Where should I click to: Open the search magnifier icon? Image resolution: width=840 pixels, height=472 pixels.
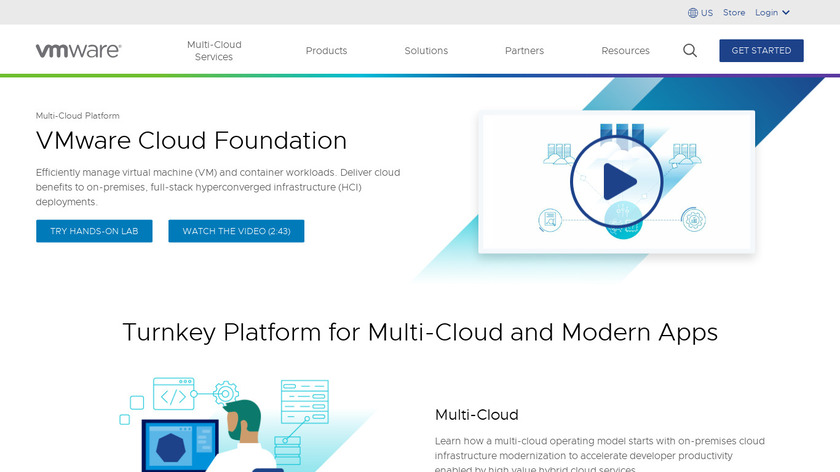(690, 50)
